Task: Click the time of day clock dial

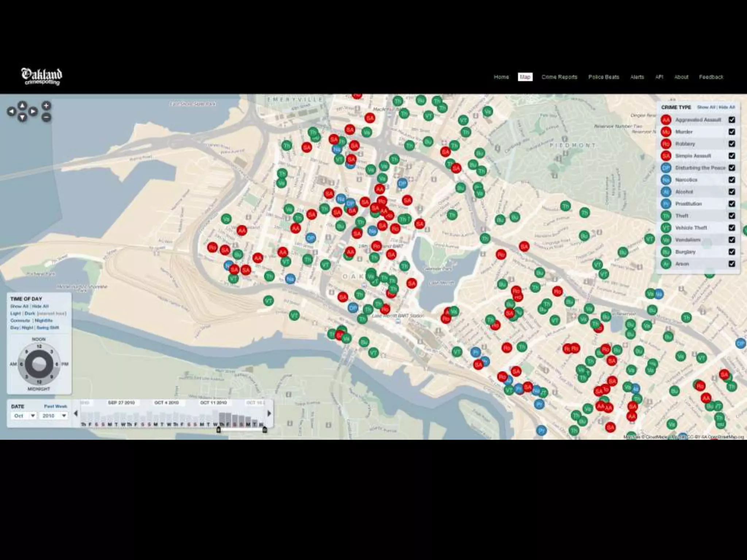Action: [x=39, y=364]
